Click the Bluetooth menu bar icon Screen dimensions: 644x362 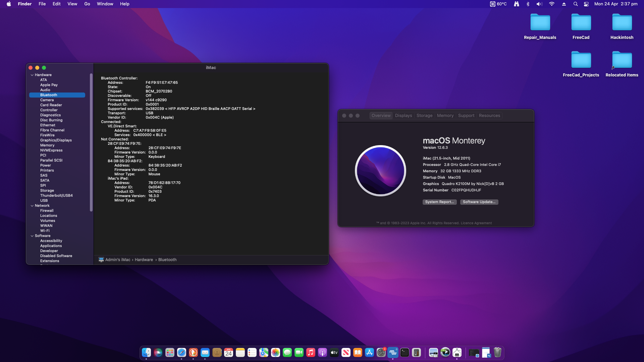pos(528,4)
